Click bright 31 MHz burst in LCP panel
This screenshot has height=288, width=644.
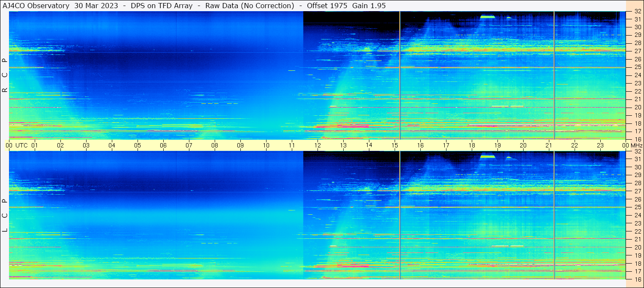tap(488, 157)
